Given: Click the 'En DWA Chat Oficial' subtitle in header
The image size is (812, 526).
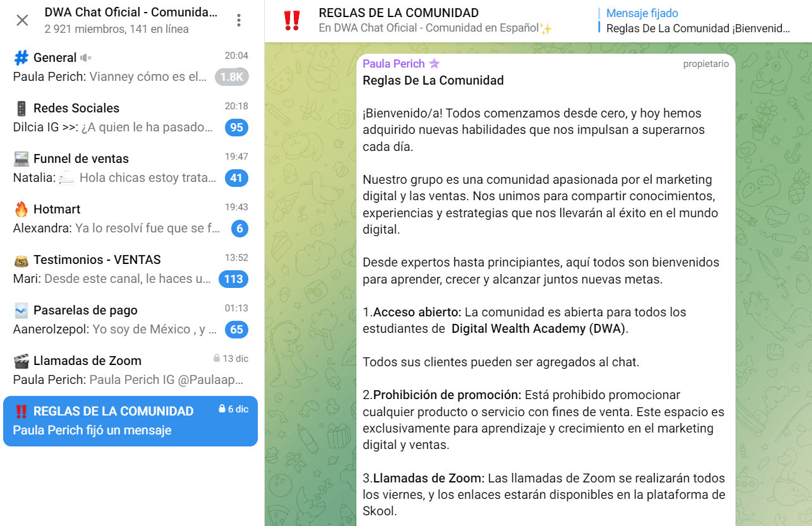Looking at the screenshot, I should [x=435, y=28].
